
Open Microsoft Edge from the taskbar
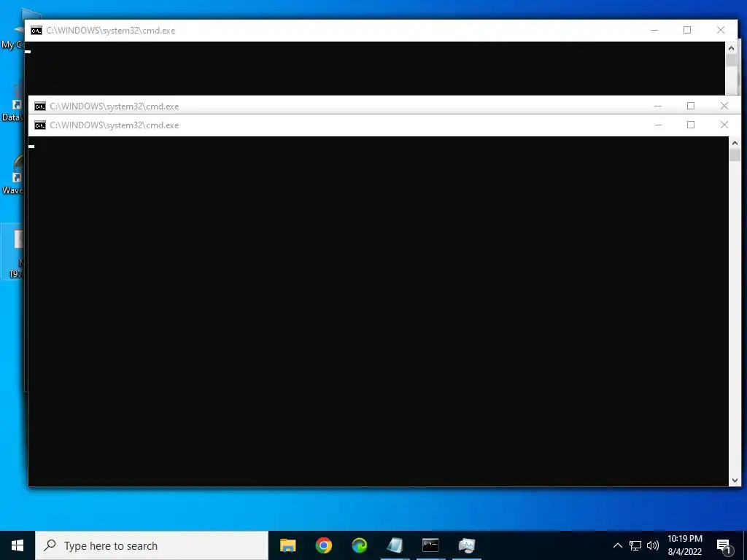coord(359,545)
